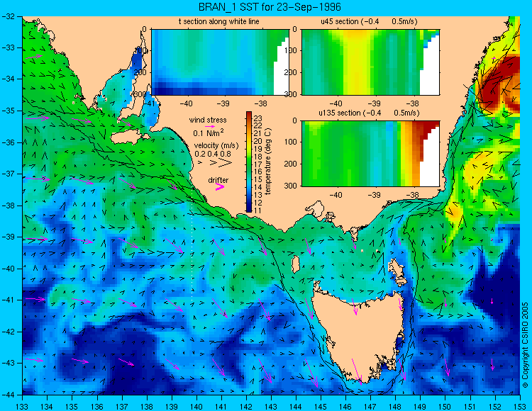Click latitude label -34 on main axis

[x=10, y=79]
